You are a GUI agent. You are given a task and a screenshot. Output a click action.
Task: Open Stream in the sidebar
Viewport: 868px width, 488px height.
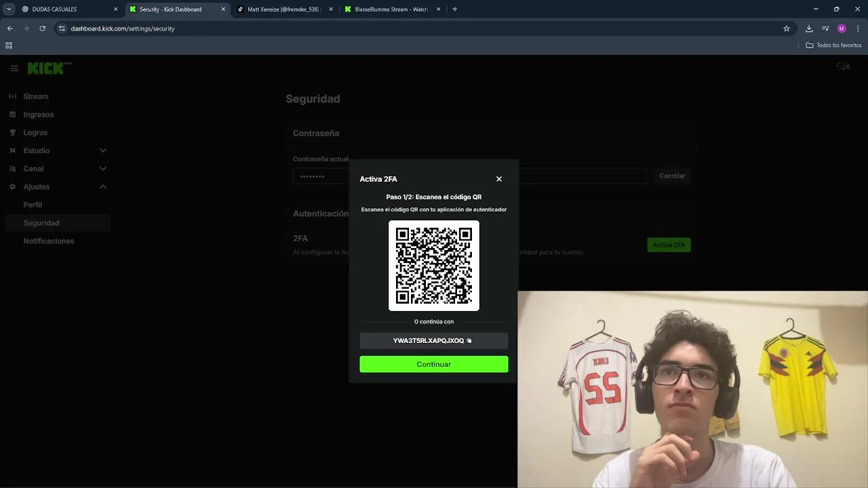click(x=36, y=96)
